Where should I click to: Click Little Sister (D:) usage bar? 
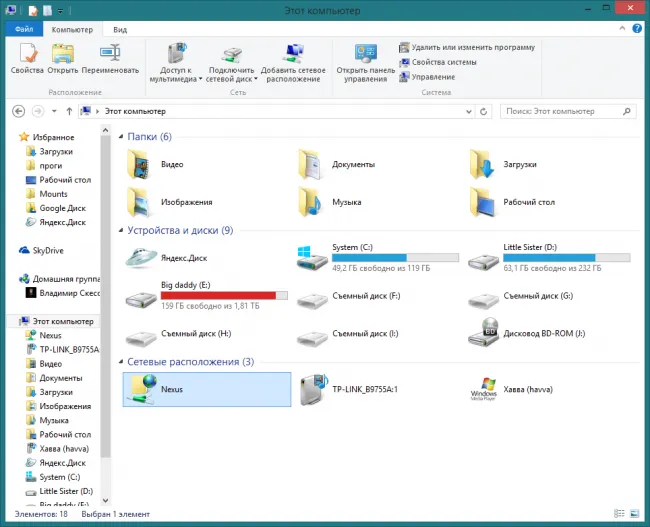(x=567, y=257)
